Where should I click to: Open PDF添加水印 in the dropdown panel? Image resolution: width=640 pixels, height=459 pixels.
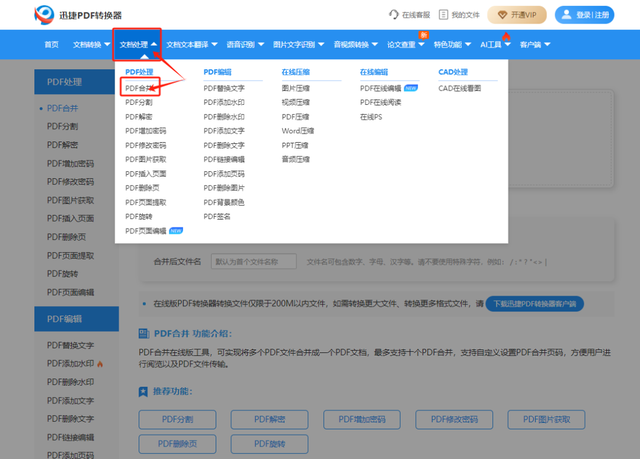click(224, 102)
